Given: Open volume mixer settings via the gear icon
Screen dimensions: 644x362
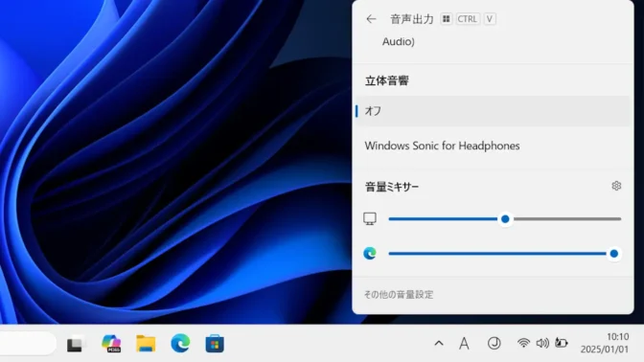Looking at the screenshot, I should 616,186.
